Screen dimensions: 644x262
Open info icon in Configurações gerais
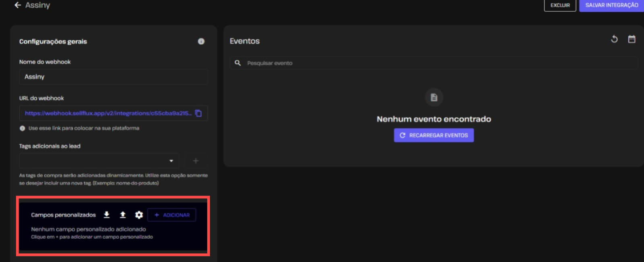(x=201, y=41)
